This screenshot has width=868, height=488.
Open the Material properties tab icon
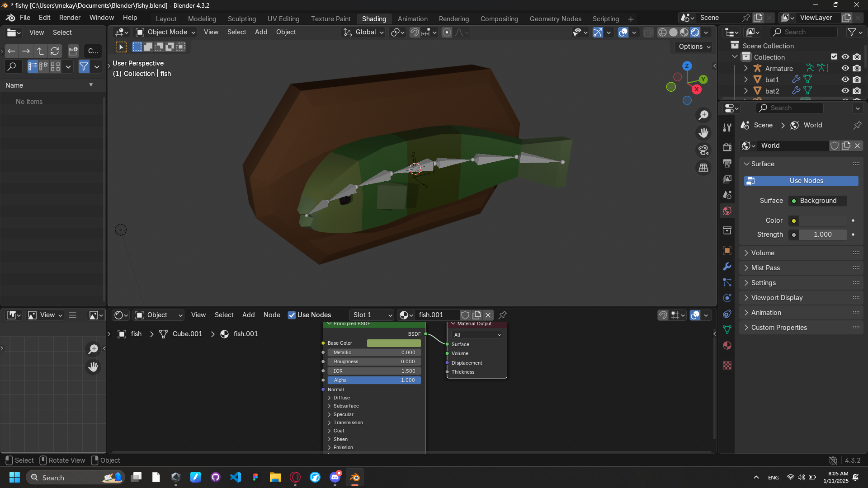(x=727, y=346)
